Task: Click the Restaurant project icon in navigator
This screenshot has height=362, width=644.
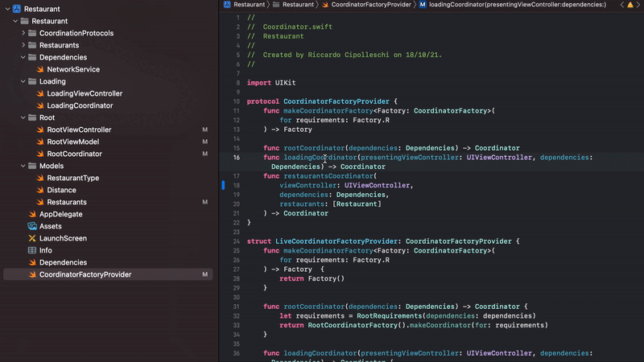Action: pyautogui.click(x=17, y=9)
